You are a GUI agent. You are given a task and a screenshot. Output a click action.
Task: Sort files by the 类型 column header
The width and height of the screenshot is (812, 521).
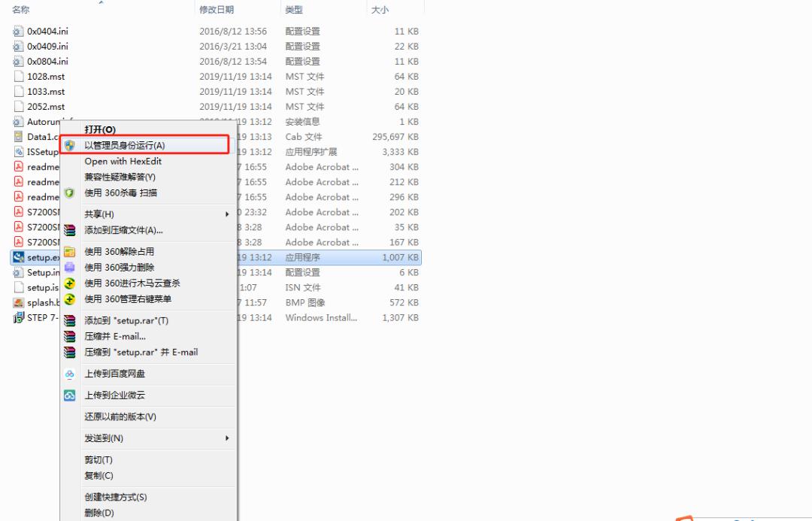coord(294,10)
